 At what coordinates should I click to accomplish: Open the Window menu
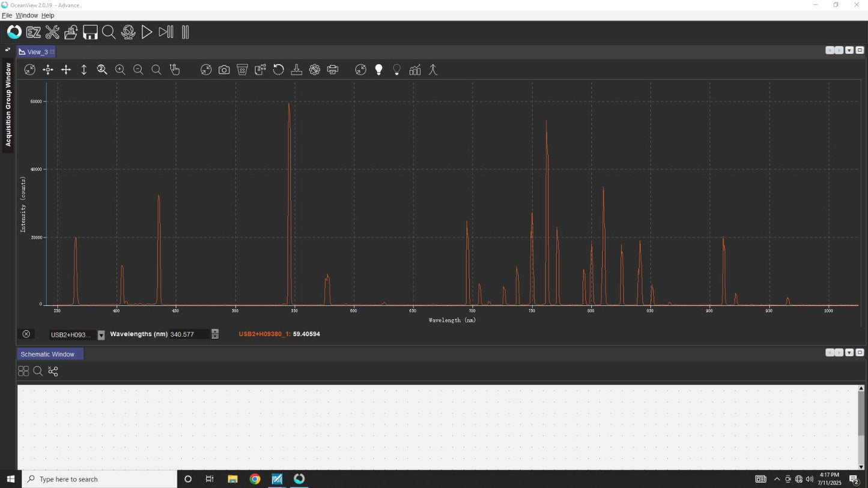26,16
